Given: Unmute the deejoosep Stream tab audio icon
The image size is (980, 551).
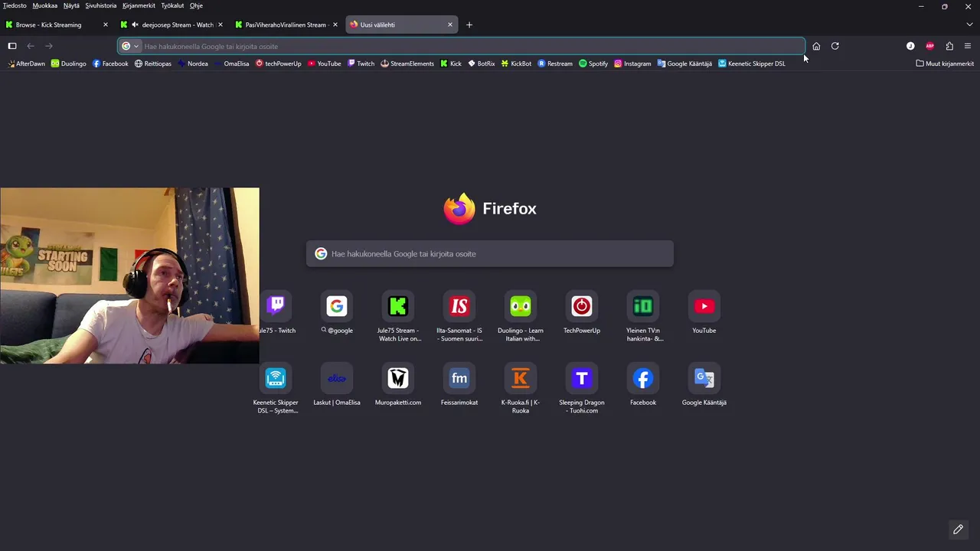Looking at the screenshot, I should (135, 24).
